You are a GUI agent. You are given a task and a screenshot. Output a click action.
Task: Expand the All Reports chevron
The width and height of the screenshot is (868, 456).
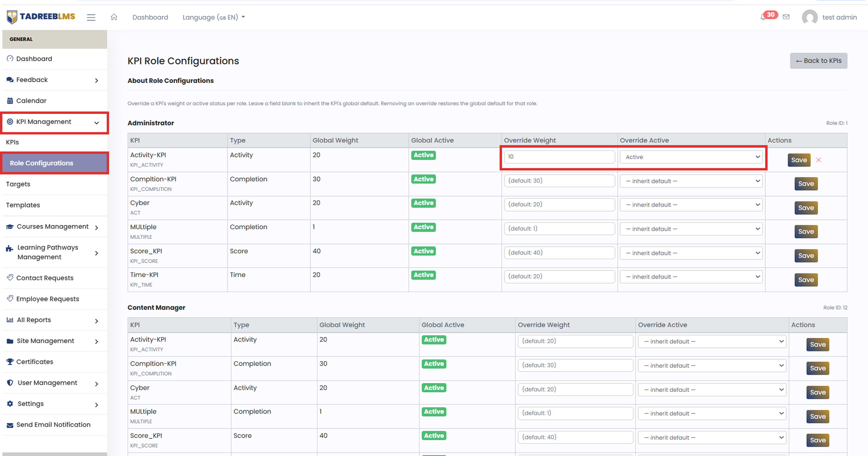tap(96, 321)
